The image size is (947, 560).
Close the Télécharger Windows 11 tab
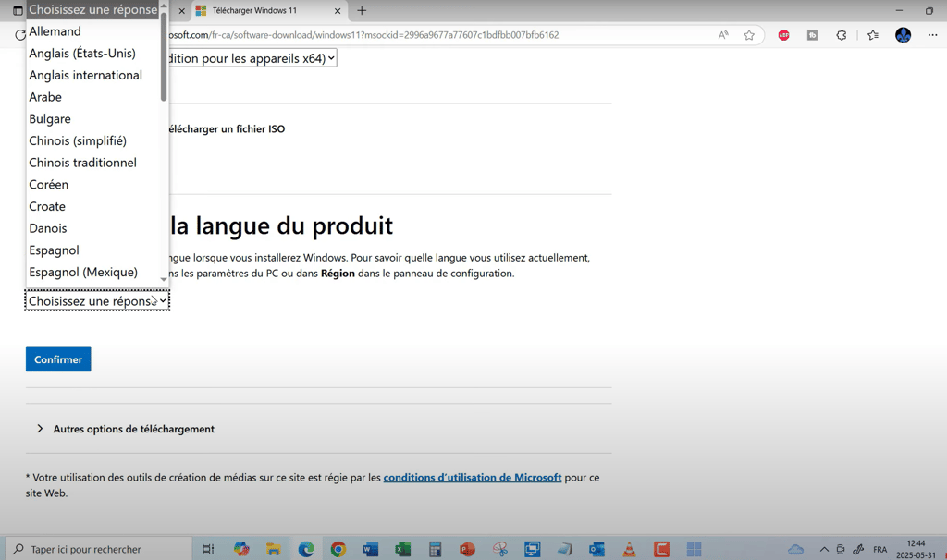point(338,10)
